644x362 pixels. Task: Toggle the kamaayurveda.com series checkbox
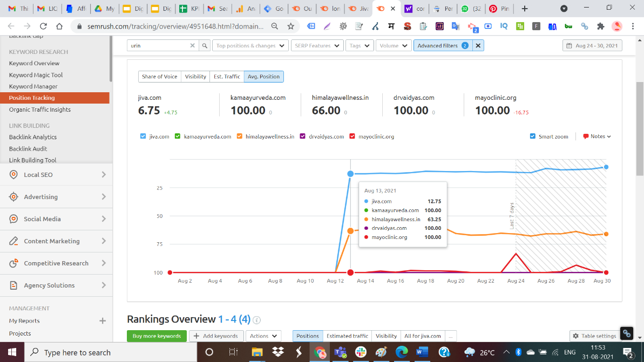[178, 136]
